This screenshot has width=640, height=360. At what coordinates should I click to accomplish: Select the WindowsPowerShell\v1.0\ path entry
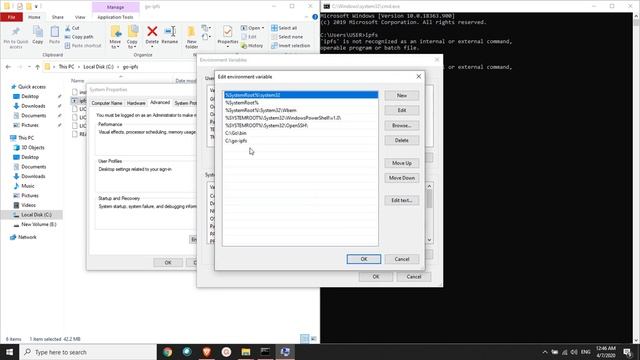[300, 118]
